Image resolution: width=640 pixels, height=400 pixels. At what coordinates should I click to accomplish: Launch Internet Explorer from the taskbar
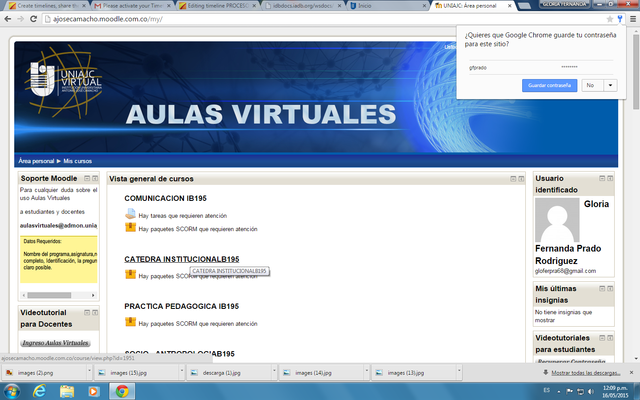(x=39, y=391)
